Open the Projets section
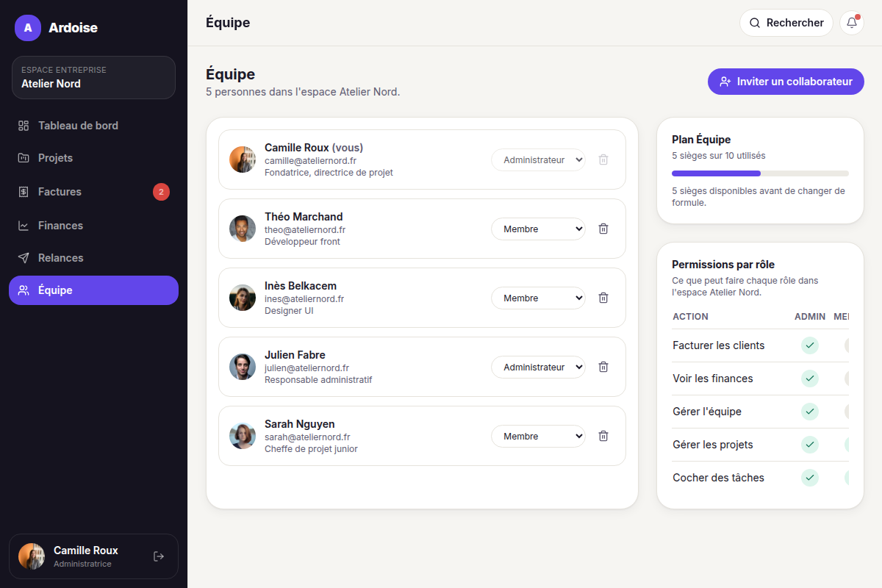The width and height of the screenshot is (882, 588). click(93, 158)
